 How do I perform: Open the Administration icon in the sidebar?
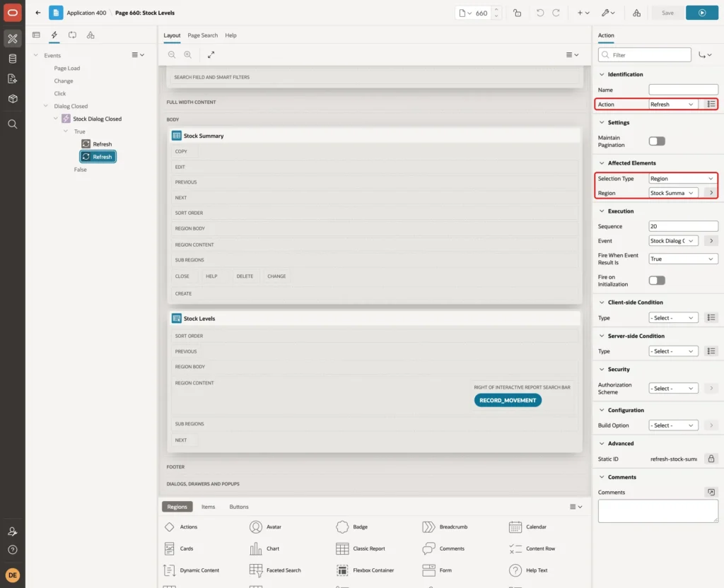(x=13, y=531)
